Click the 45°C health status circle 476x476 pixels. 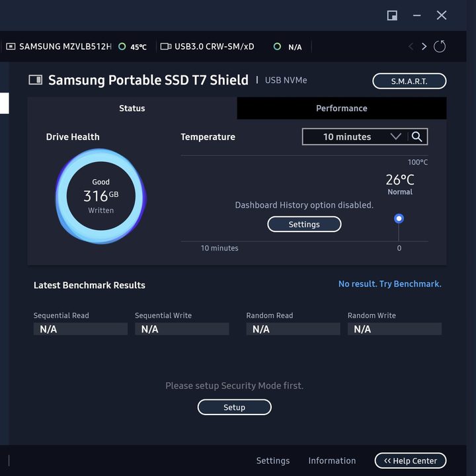[x=122, y=46]
